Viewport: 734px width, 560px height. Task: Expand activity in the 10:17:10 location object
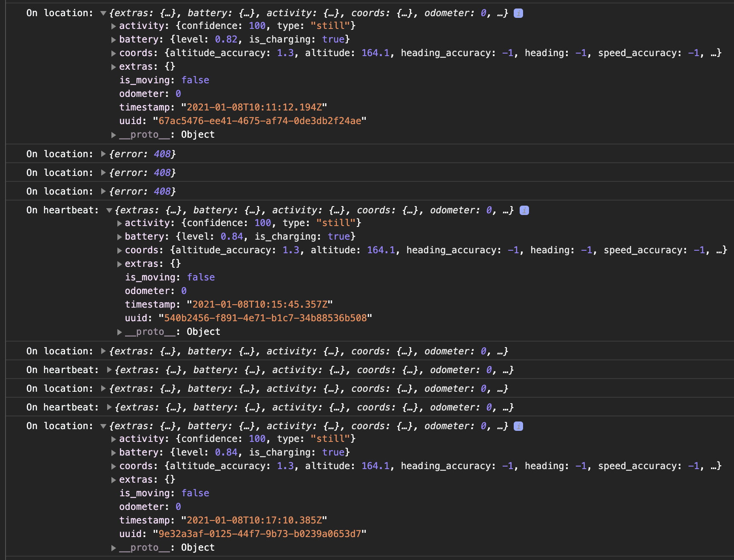click(114, 439)
